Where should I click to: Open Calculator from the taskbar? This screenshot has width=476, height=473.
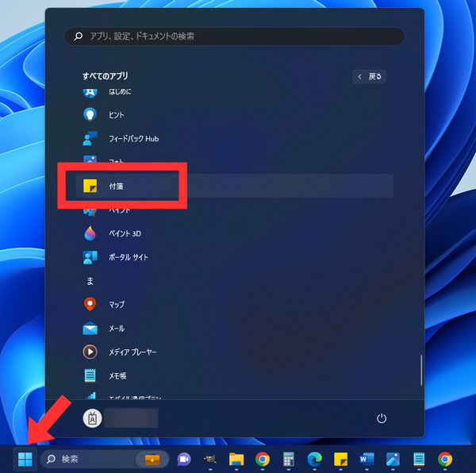click(x=289, y=459)
